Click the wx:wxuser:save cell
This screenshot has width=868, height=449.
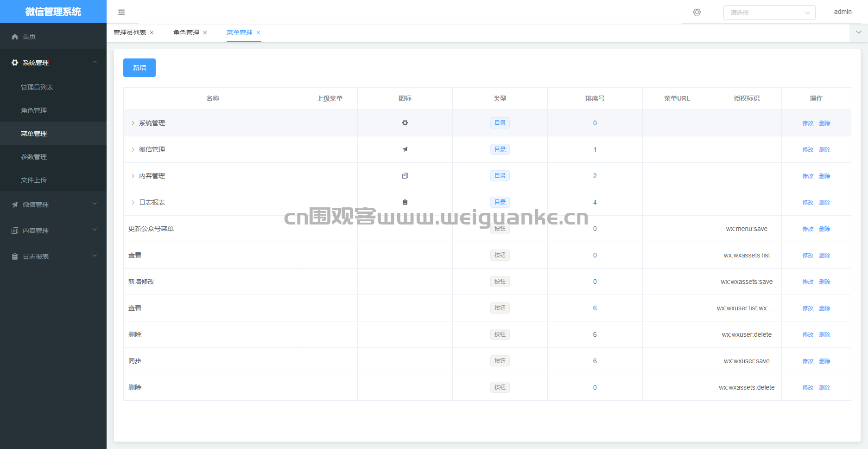point(747,361)
